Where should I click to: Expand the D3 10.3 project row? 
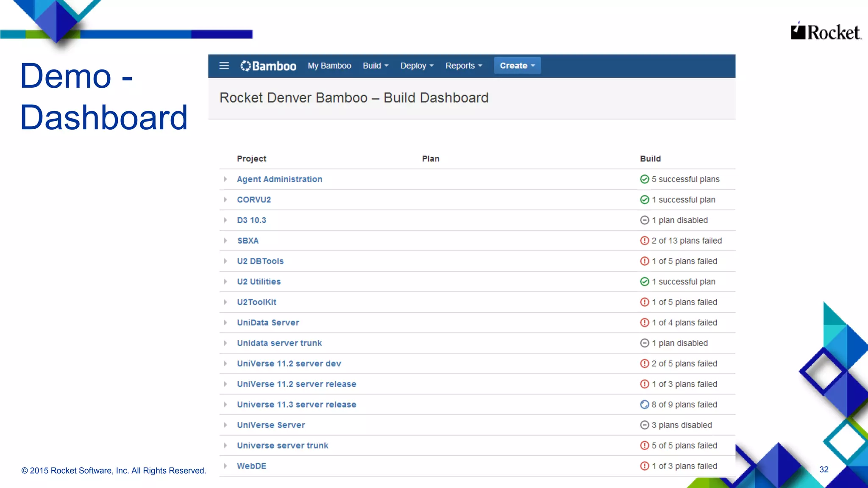[225, 220]
